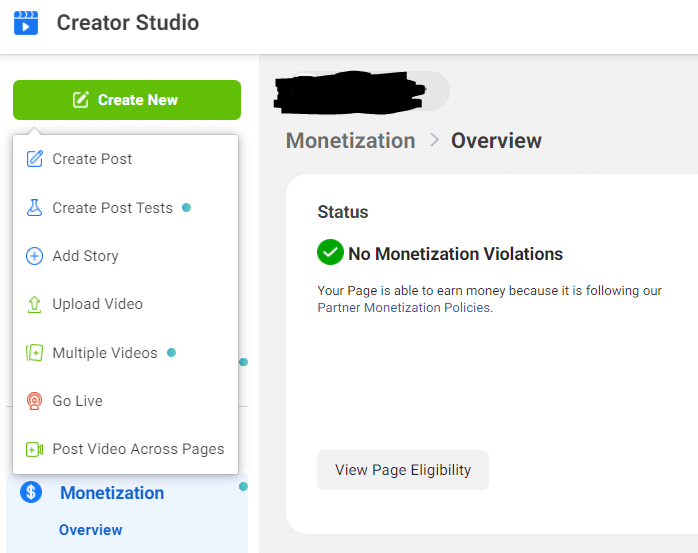Open the Partner Monetization Policies link
The image size is (698, 553).
404,308
